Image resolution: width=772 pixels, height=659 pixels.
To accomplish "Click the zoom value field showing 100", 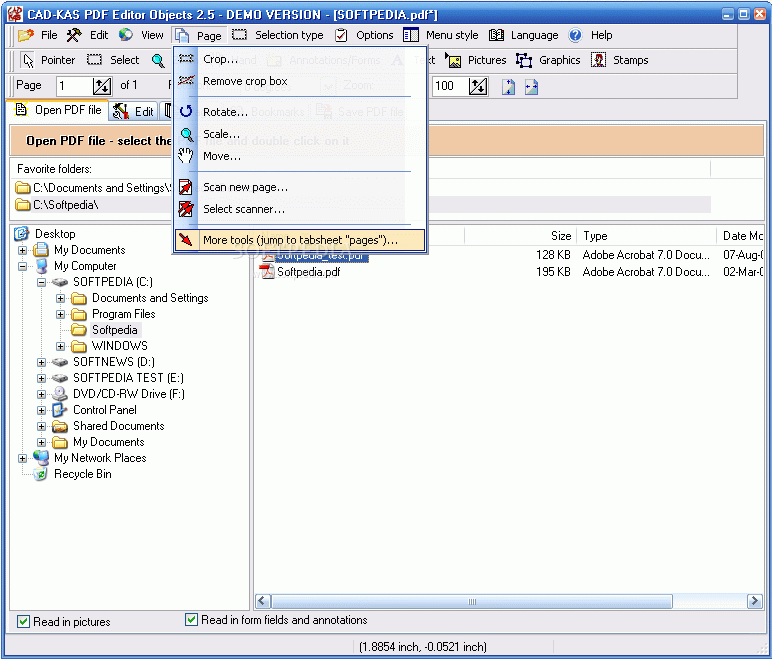I will pos(450,86).
